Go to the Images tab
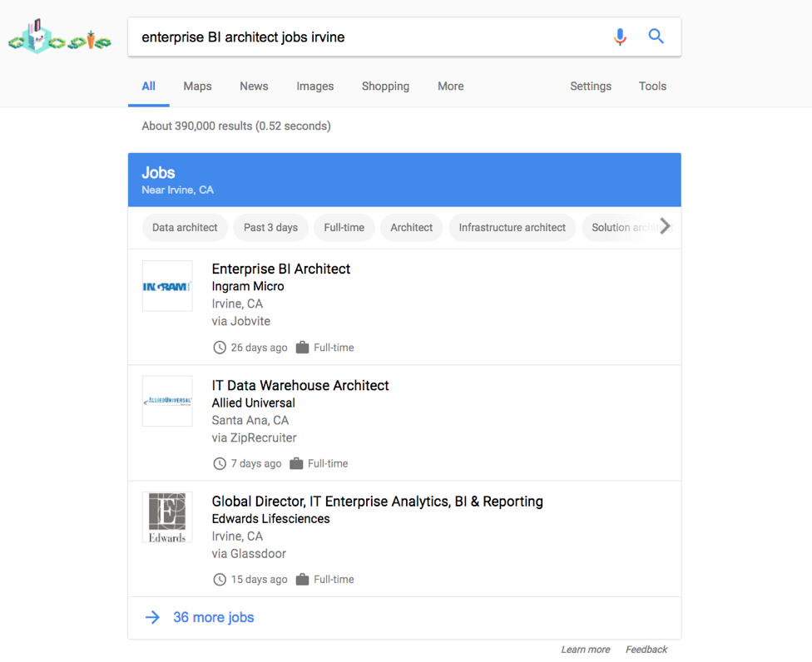 coord(314,86)
